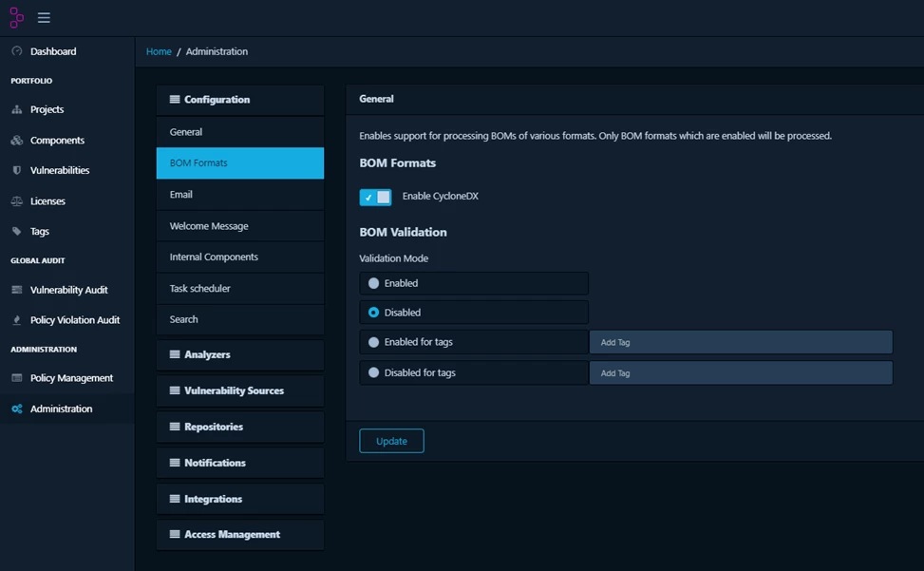Image resolution: width=924 pixels, height=571 pixels.
Task: Click the Home breadcrumb link
Action: point(159,51)
